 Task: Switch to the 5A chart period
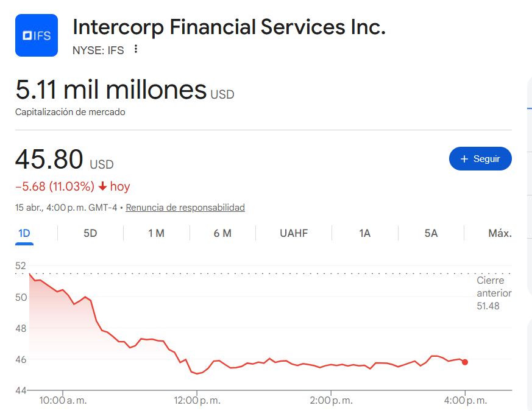point(431,233)
